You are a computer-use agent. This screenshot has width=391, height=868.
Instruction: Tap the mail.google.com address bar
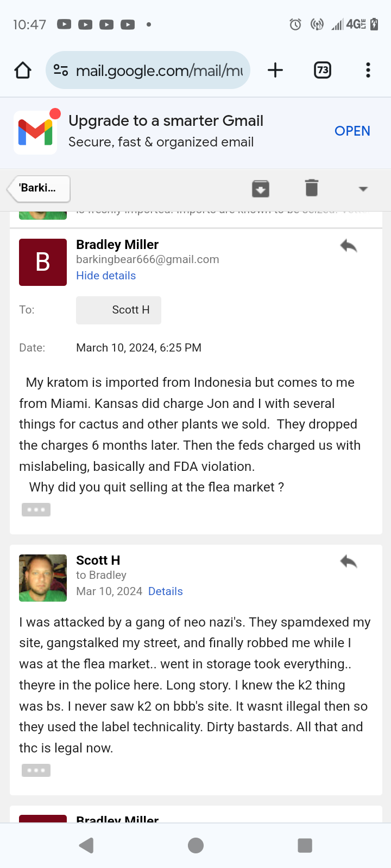(159, 70)
